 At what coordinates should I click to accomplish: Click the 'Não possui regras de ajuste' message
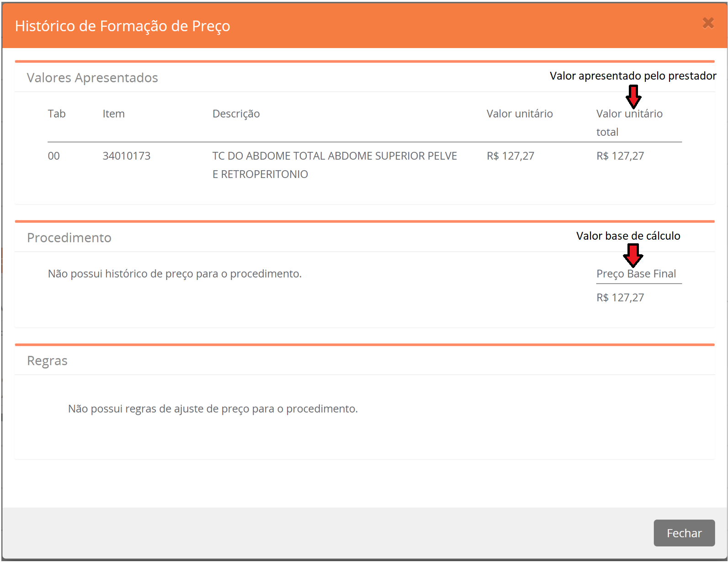(213, 409)
